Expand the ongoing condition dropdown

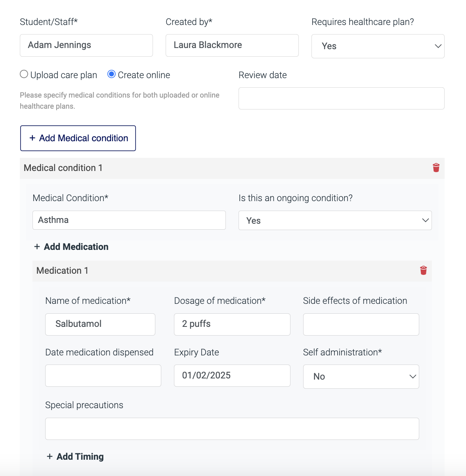click(335, 221)
